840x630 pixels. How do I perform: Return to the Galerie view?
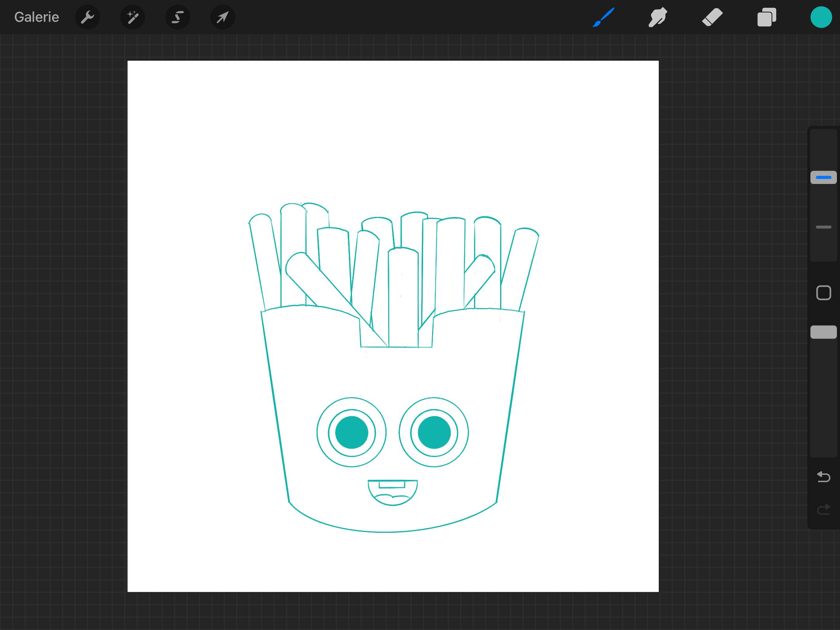37,17
